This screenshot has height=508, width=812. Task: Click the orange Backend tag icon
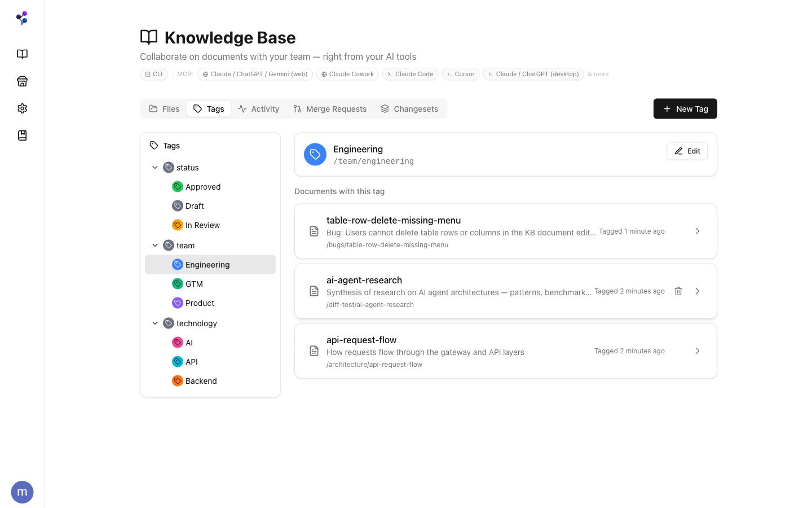[x=178, y=381]
